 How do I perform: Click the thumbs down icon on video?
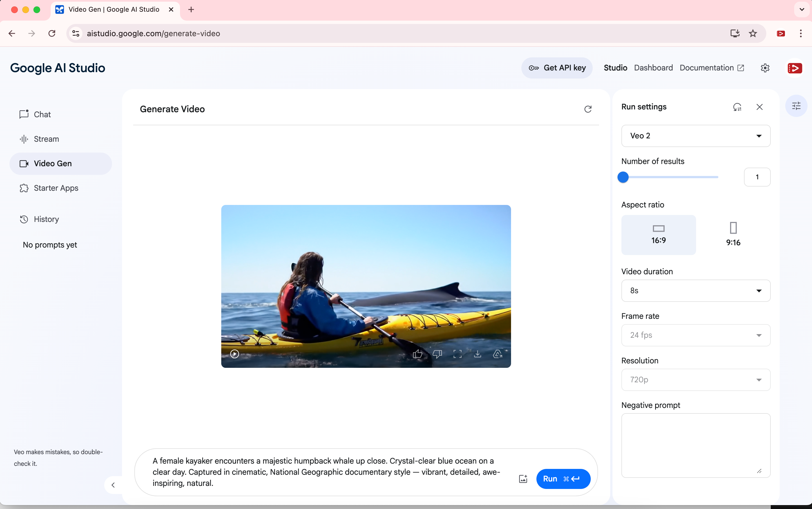tap(437, 354)
